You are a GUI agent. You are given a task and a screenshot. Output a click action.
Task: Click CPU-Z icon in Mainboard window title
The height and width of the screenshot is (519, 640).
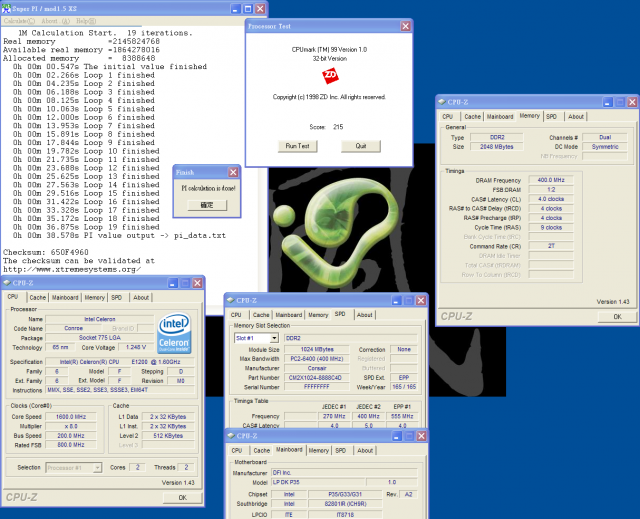click(231, 435)
